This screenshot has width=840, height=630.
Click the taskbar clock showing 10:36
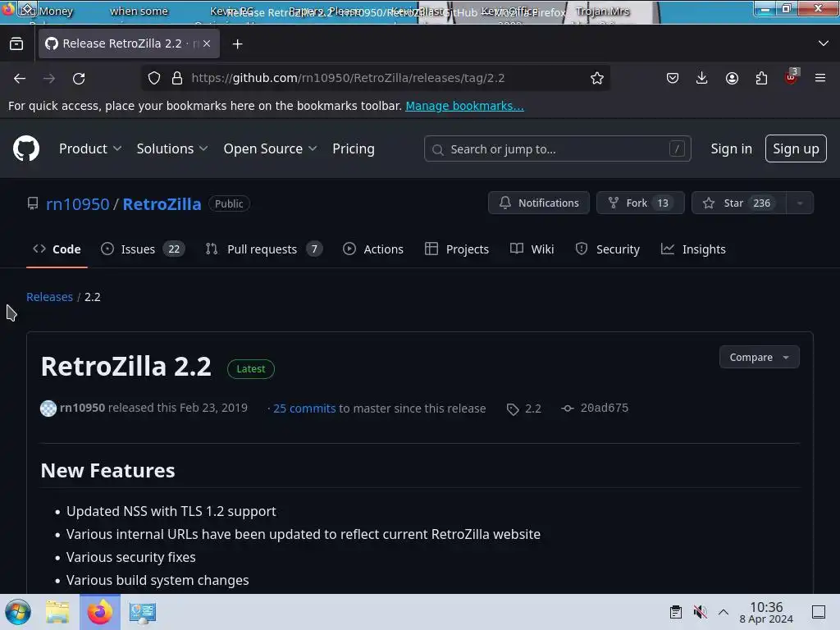(x=766, y=612)
